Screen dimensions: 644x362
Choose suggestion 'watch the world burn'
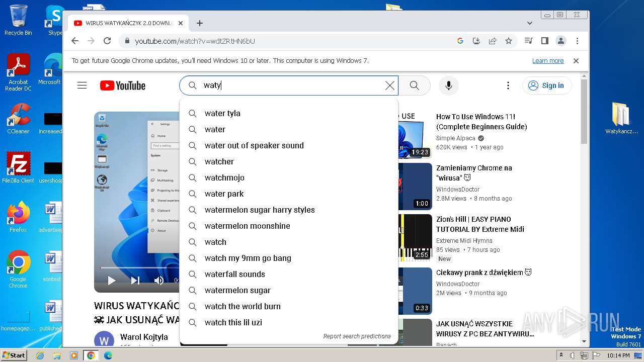point(289,306)
